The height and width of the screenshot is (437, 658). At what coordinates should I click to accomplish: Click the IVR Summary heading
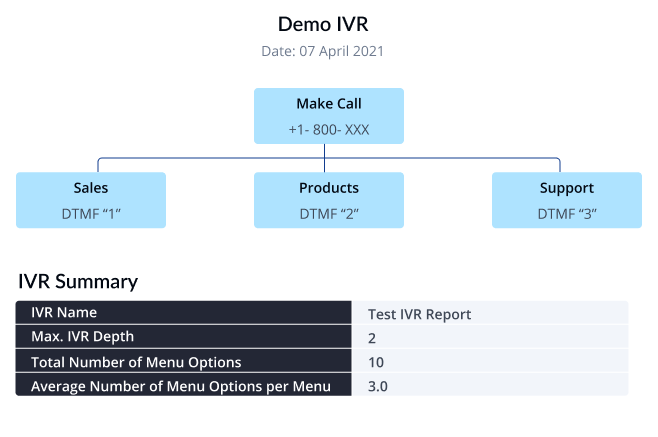(78, 281)
